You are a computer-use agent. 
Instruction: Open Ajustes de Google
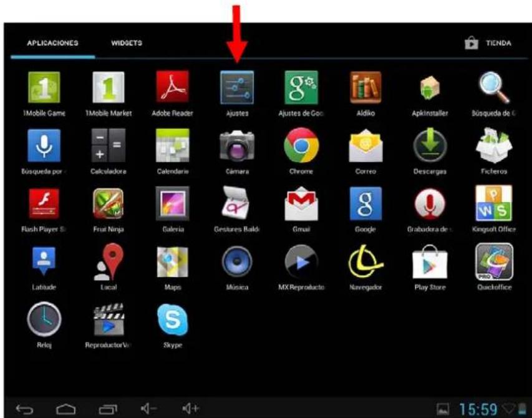coord(301,87)
